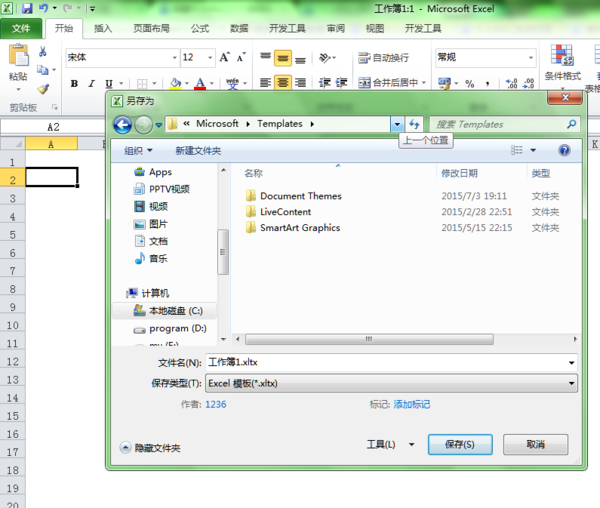
Task: Open the font size 12 dropdown
Action: [x=210, y=58]
